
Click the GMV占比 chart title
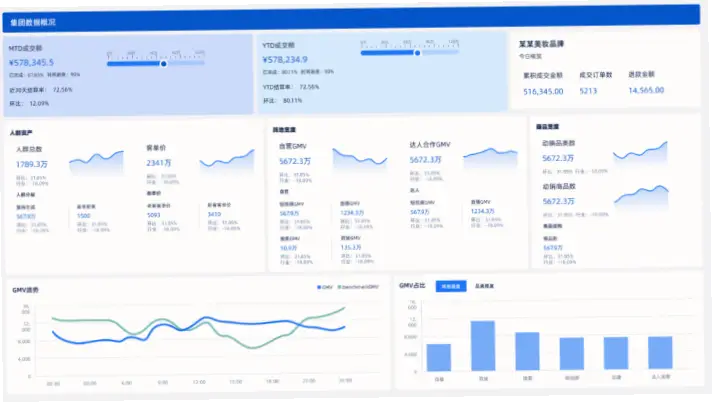coord(412,285)
